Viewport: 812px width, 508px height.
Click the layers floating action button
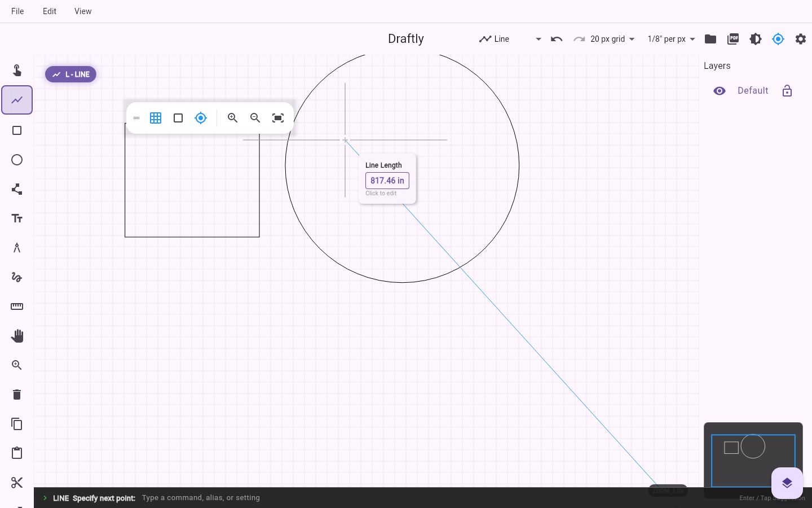point(787,483)
